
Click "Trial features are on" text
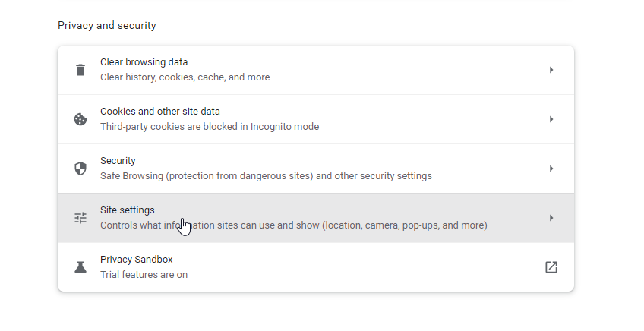[144, 275]
